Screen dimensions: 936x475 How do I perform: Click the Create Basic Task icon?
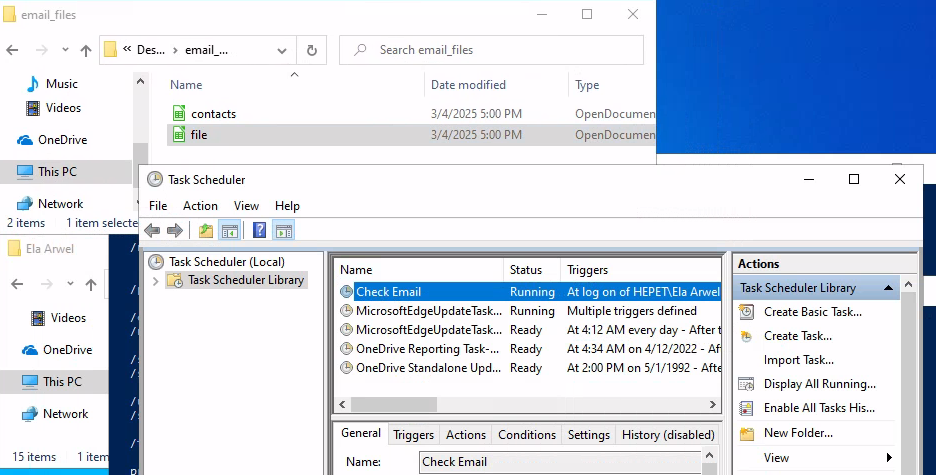click(x=746, y=311)
